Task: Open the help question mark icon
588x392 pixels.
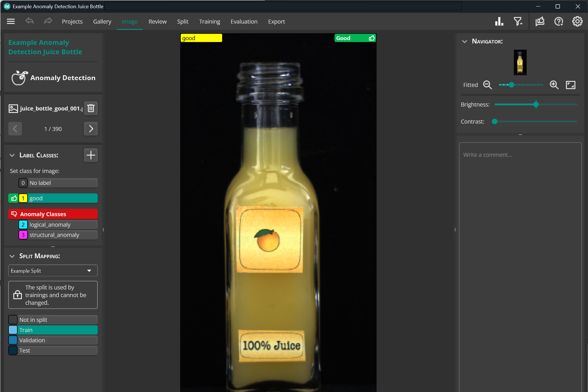Action: point(559,21)
